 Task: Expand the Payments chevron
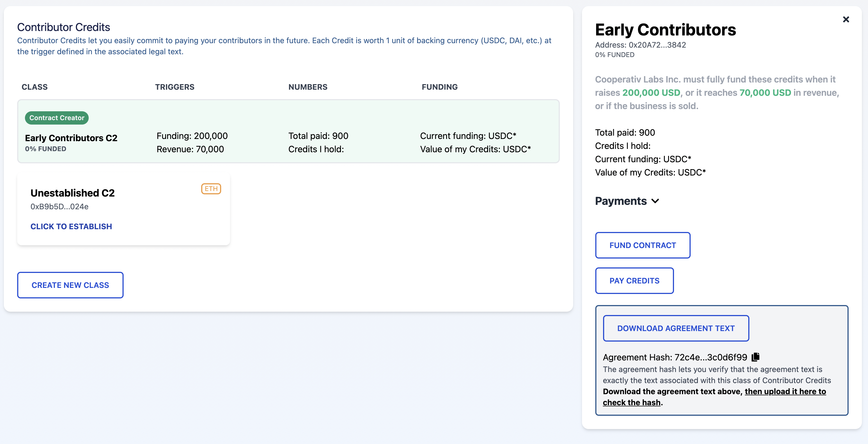click(x=655, y=201)
